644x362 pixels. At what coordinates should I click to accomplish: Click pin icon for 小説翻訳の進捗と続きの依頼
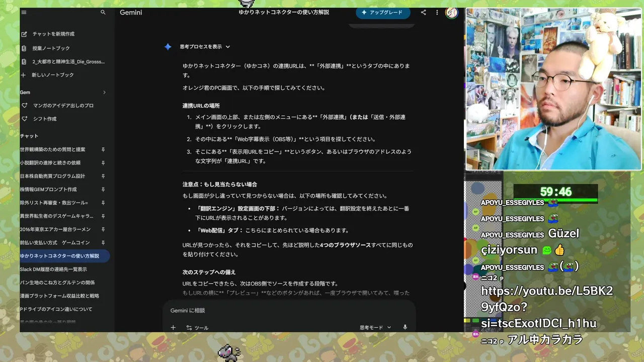[103, 163]
